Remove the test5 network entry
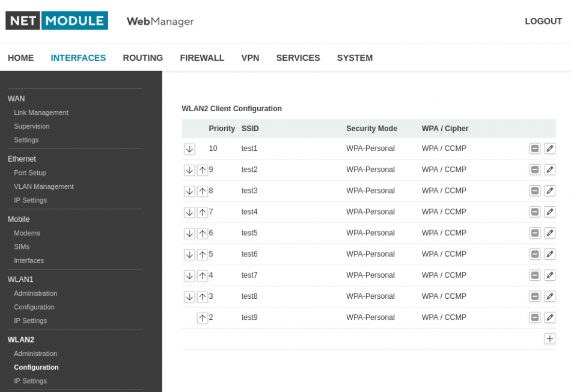Screen dimensions: 571x392 534,233
